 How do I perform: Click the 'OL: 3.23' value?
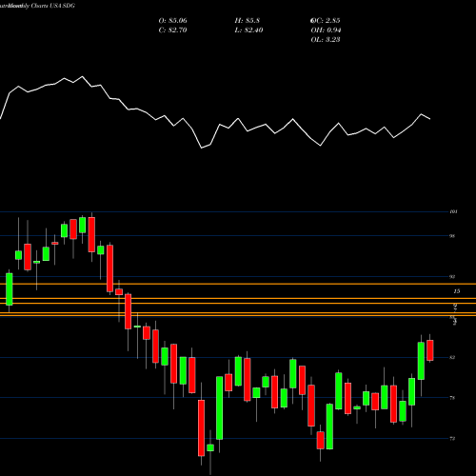pyautogui.click(x=326, y=40)
